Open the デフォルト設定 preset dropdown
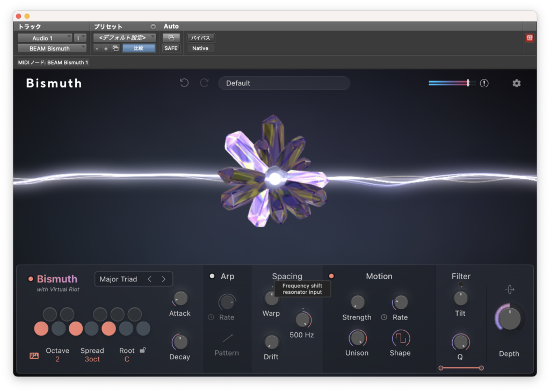 pyautogui.click(x=125, y=38)
